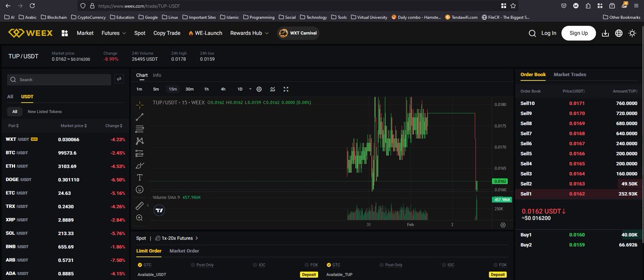Expand the 1x-20x Futures link

tap(177, 238)
